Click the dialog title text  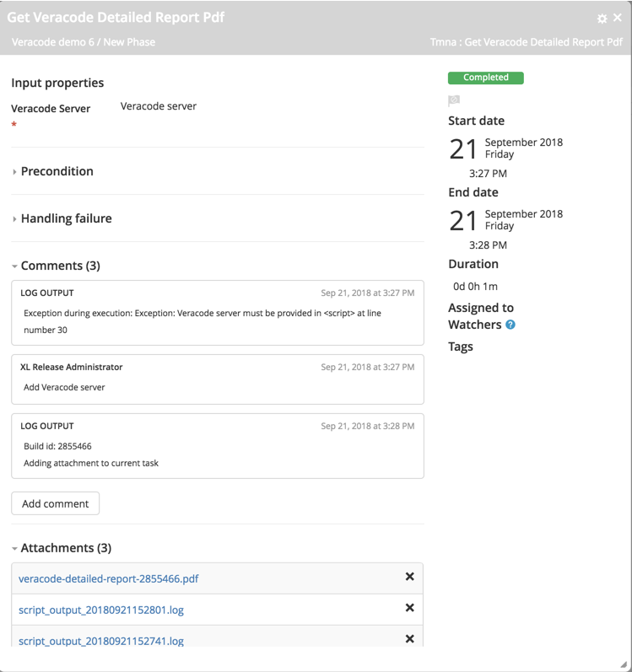pyautogui.click(x=116, y=18)
